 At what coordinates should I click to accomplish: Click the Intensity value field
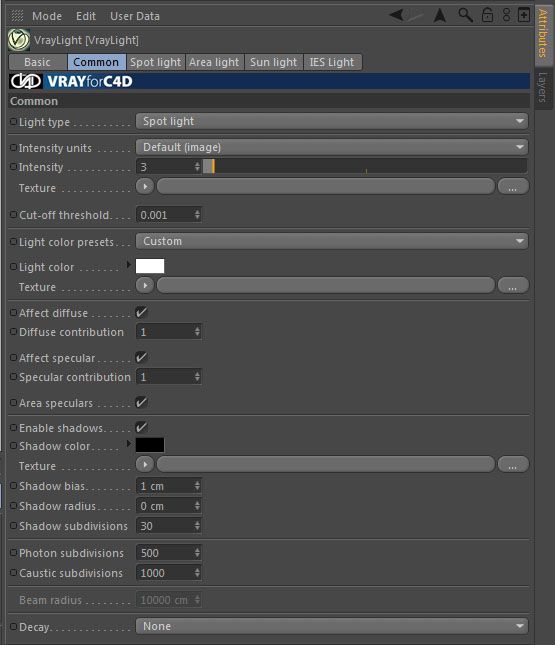click(165, 167)
